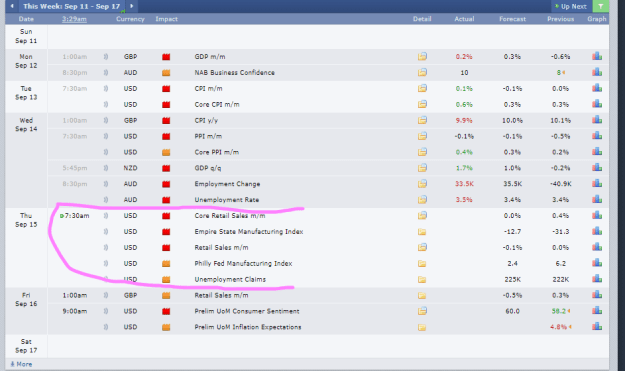Toggle sound alert for Prelim UoM Consumer Sentiment

click(x=106, y=311)
